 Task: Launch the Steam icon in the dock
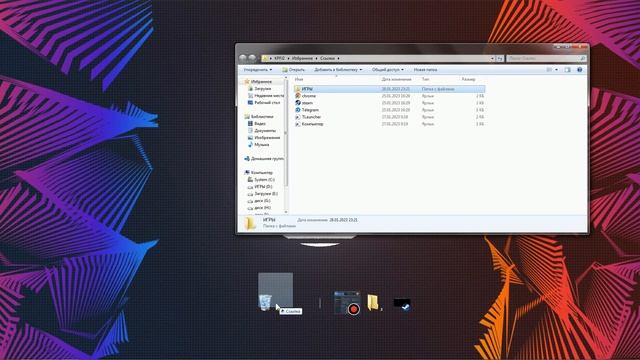[x=402, y=304]
